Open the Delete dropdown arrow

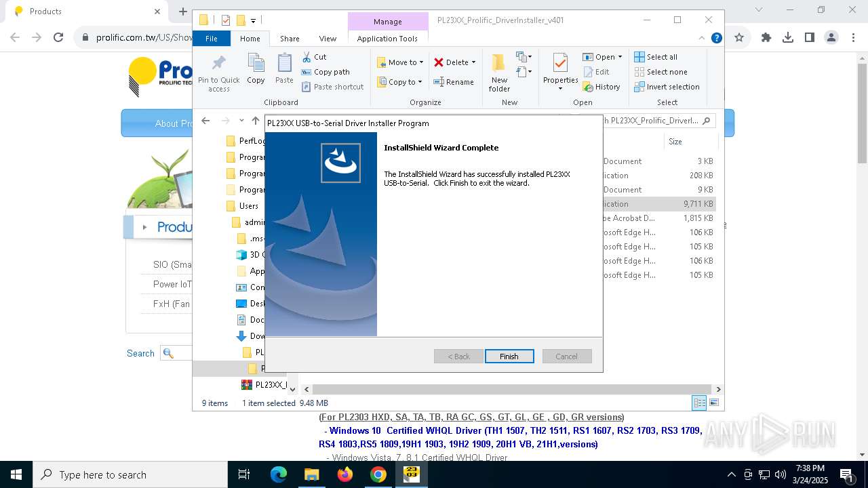point(473,62)
